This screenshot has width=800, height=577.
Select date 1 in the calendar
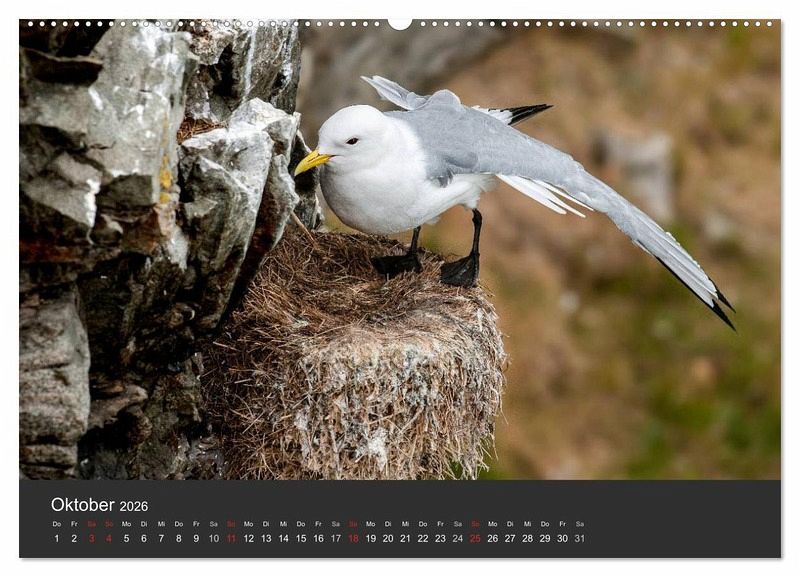click(57, 538)
